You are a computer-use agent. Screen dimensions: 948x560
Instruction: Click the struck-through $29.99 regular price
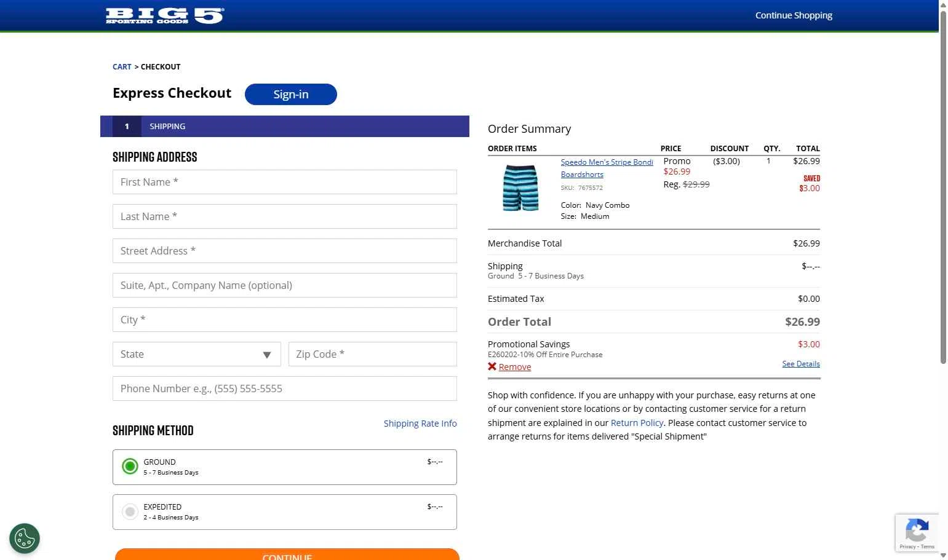696,184
